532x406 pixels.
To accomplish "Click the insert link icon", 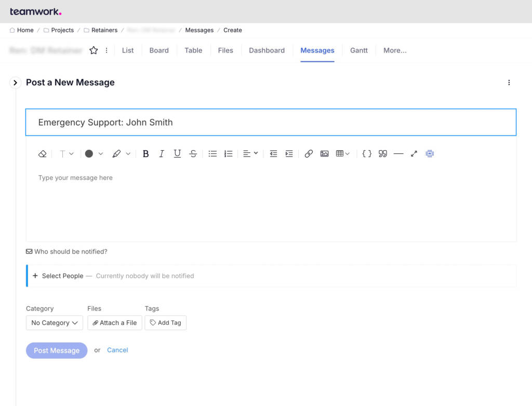I will [x=309, y=154].
